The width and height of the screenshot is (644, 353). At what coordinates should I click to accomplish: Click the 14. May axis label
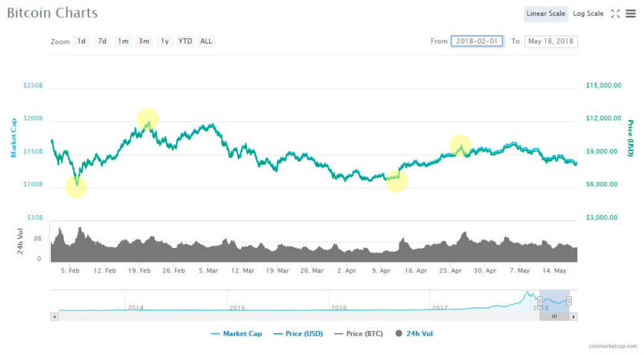coord(555,271)
